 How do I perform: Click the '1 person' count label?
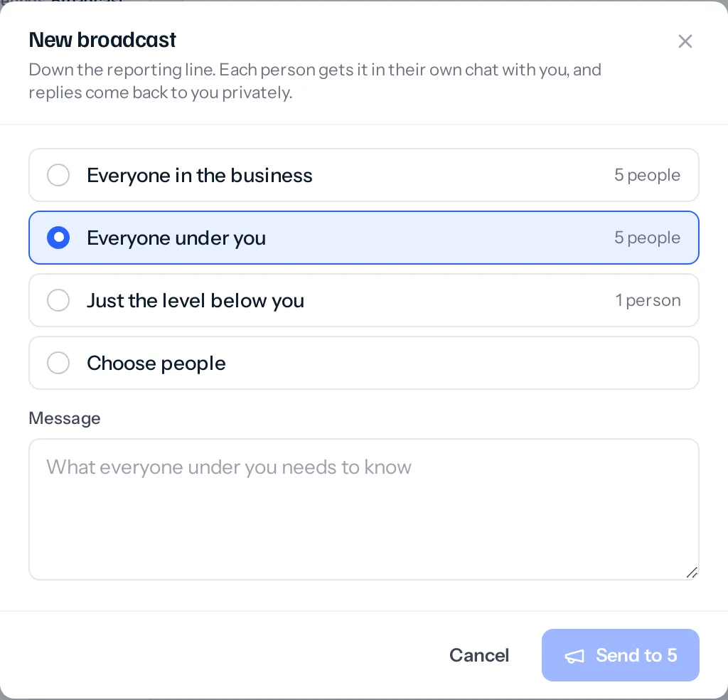click(648, 300)
